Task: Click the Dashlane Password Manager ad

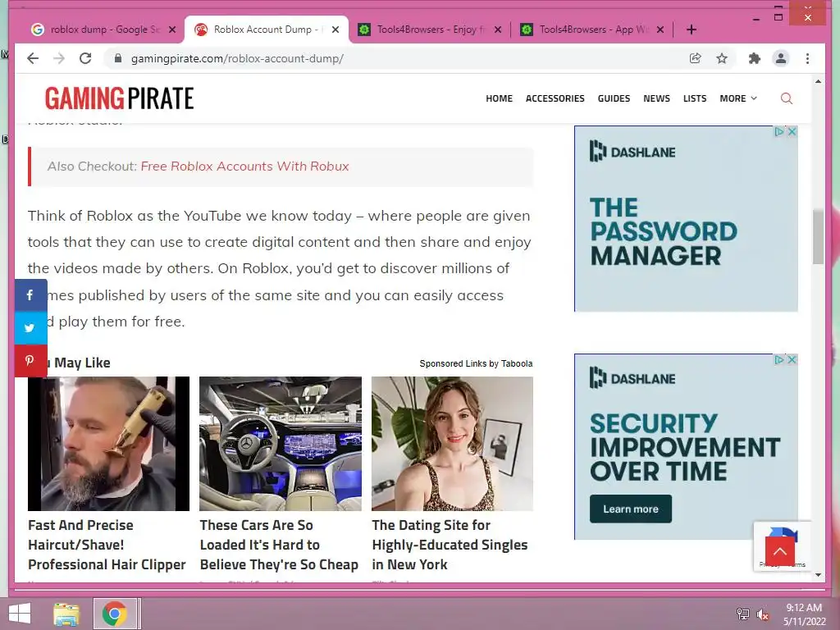Action: tap(686, 218)
